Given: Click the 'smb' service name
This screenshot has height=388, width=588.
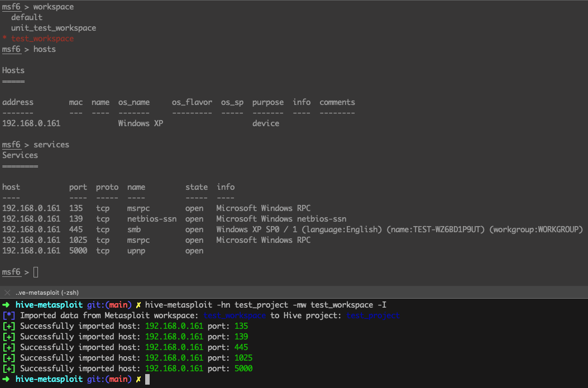Looking at the screenshot, I should tap(134, 229).
